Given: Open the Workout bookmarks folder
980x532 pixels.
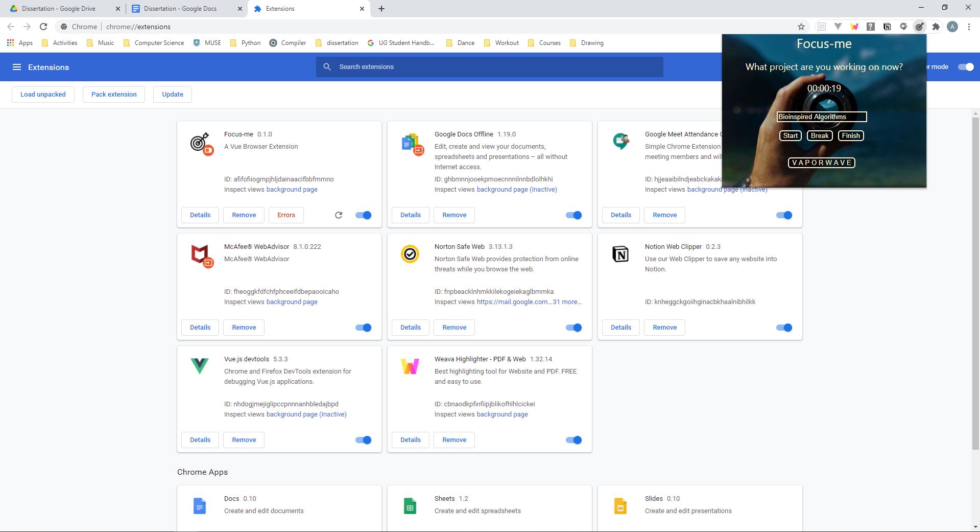Looking at the screenshot, I should click(x=501, y=43).
